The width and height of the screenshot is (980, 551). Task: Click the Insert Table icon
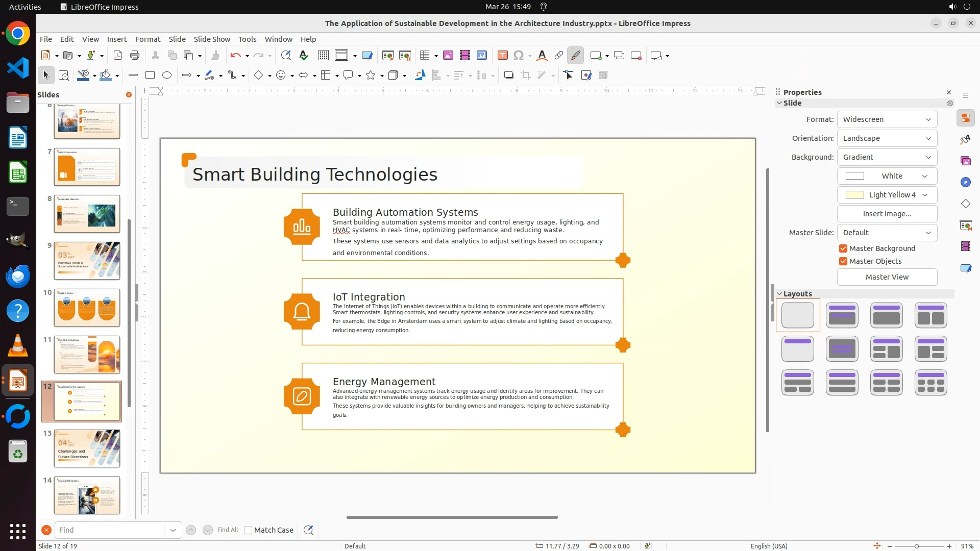(x=425, y=56)
